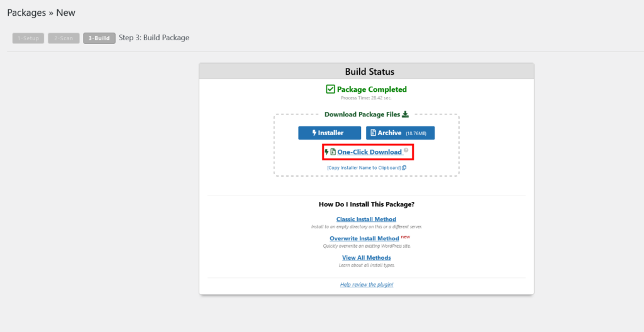This screenshot has height=332, width=644.
Task: Click the Installer download button
Action: tap(330, 133)
